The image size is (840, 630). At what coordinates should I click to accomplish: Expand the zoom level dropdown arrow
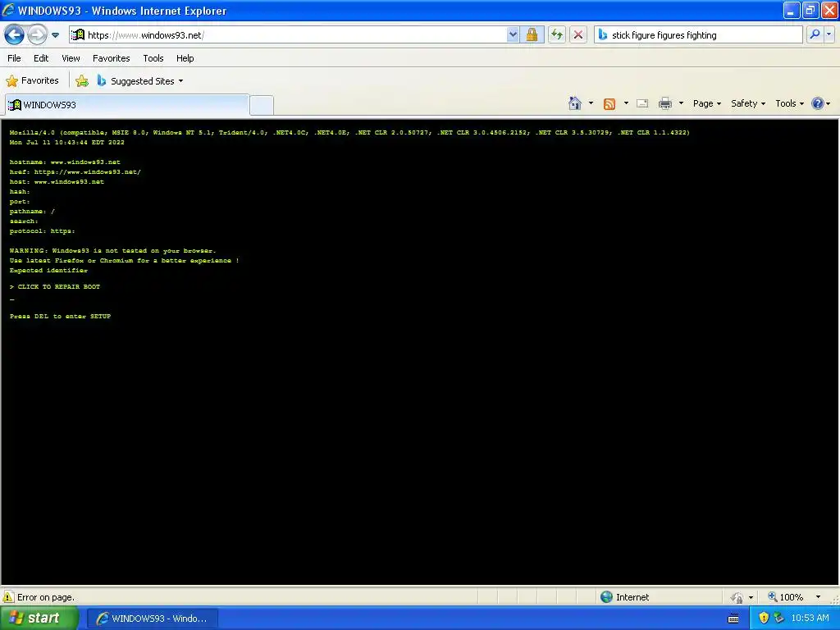point(818,597)
